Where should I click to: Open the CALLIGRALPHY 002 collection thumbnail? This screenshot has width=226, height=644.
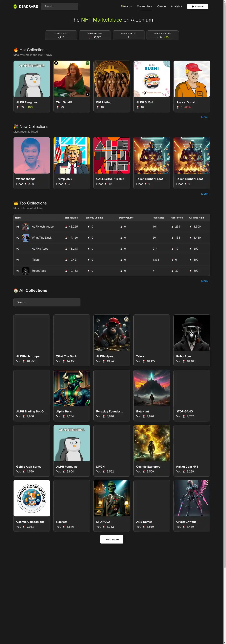click(x=112, y=155)
